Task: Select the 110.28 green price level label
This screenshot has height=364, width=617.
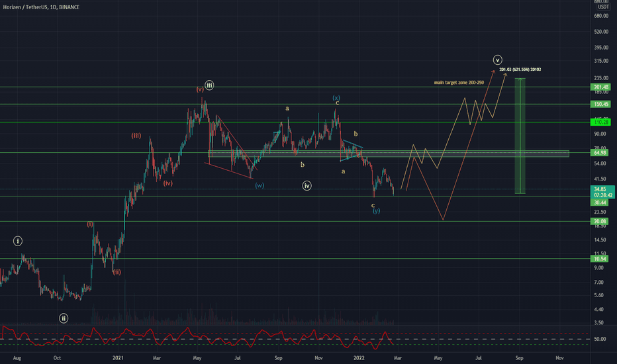Action: (x=601, y=122)
